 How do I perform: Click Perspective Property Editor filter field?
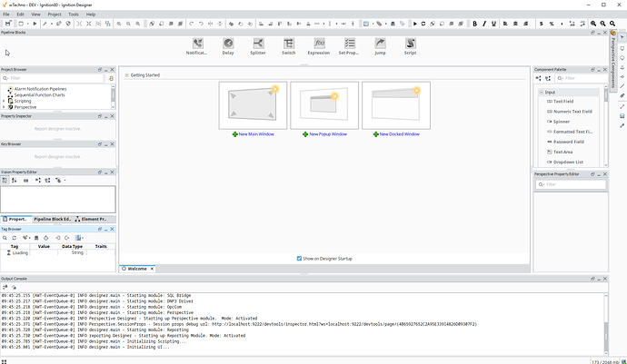click(571, 184)
